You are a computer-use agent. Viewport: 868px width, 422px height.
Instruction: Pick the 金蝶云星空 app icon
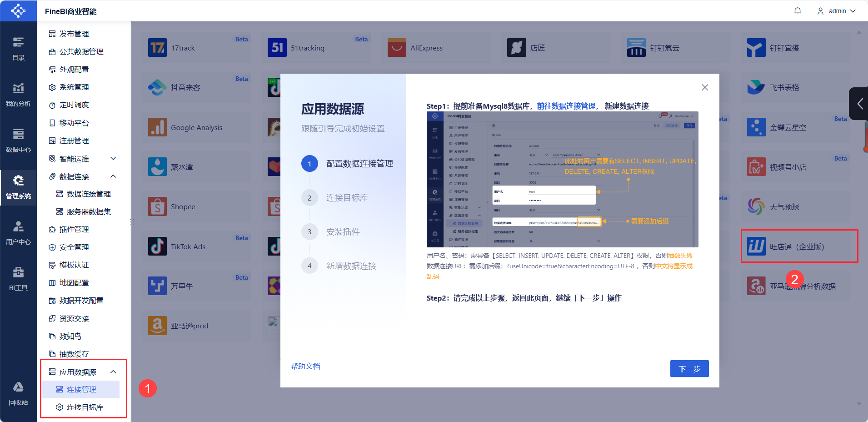pos(756,127)
